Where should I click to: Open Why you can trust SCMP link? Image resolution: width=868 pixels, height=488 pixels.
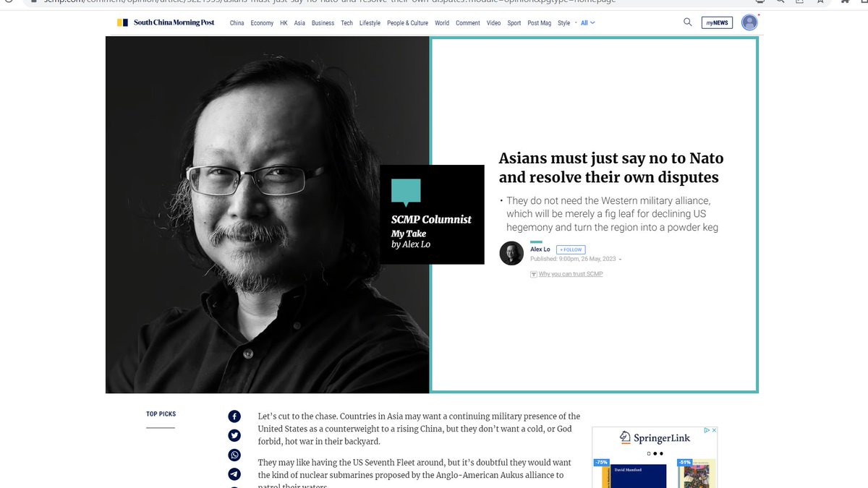(x=570, y=274)
